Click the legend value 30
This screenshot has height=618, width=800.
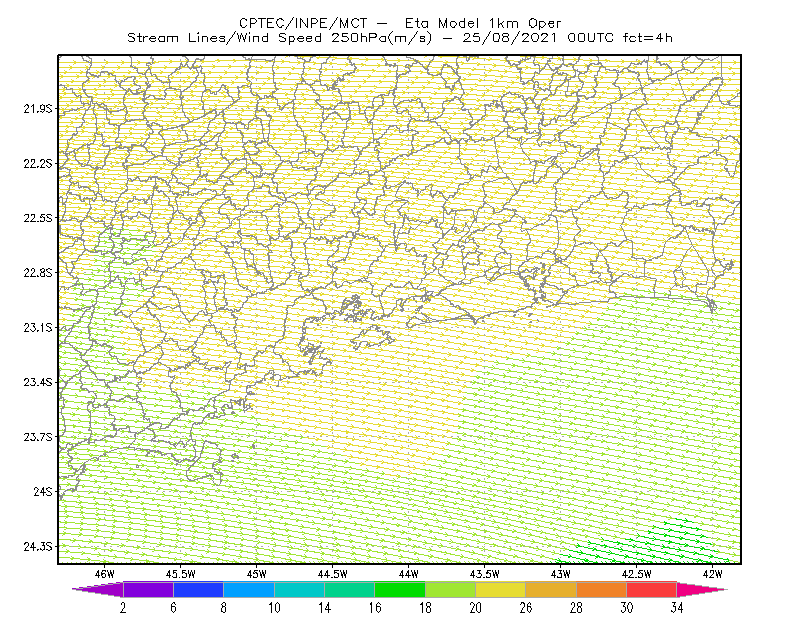click(627, 608)
